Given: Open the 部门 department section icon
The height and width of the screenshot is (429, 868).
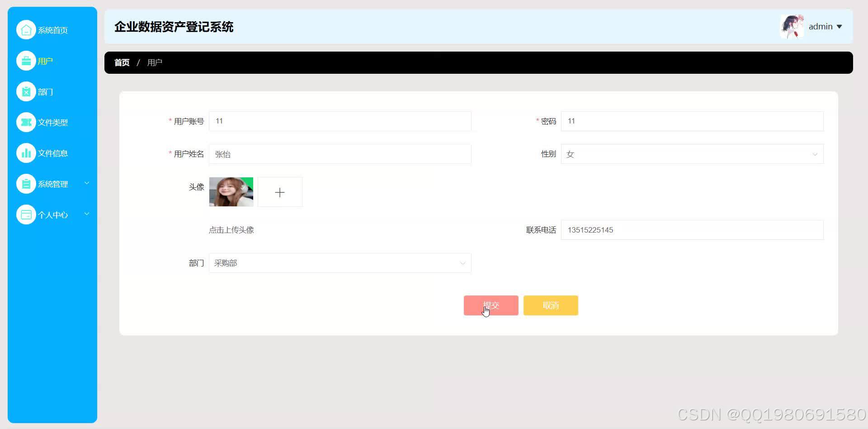Looking at the screenshot, I should (26, 91).
